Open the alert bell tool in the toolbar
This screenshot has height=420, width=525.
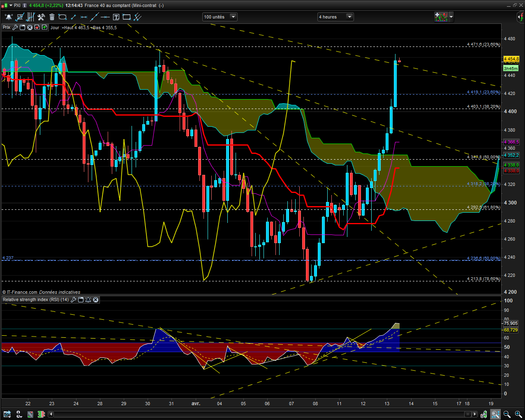coord(9,17)
